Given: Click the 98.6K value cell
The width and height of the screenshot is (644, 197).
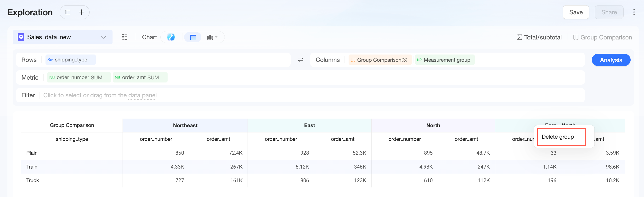Looking at the screenshot, I should tap(612, 167).
